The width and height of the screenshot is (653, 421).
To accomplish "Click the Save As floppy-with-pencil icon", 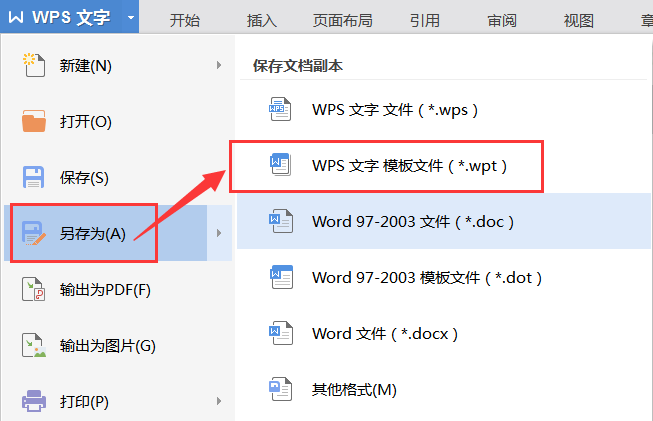I will [34, 233].
